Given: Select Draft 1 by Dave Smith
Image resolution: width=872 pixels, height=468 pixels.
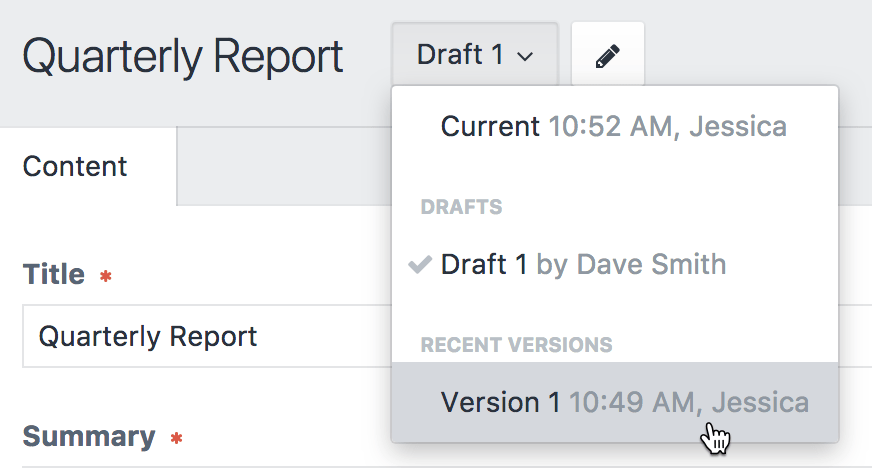Looking at the screenshot, I should [x=615, y=265].
